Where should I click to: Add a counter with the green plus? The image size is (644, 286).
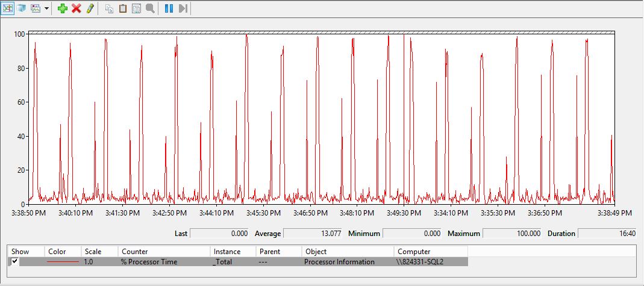pyautogui.click(x=63, y=8)
